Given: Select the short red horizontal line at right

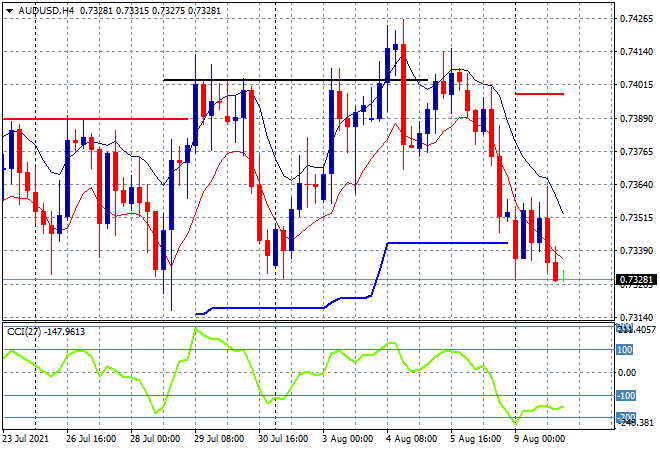Looking at the screenshot, I should (539, 94).
